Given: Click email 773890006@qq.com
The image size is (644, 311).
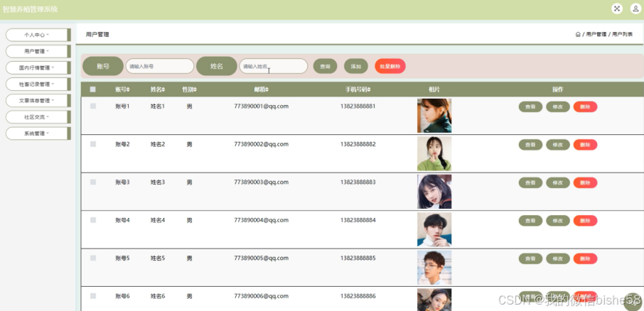Looking at the screenshot, I should 261,296.
